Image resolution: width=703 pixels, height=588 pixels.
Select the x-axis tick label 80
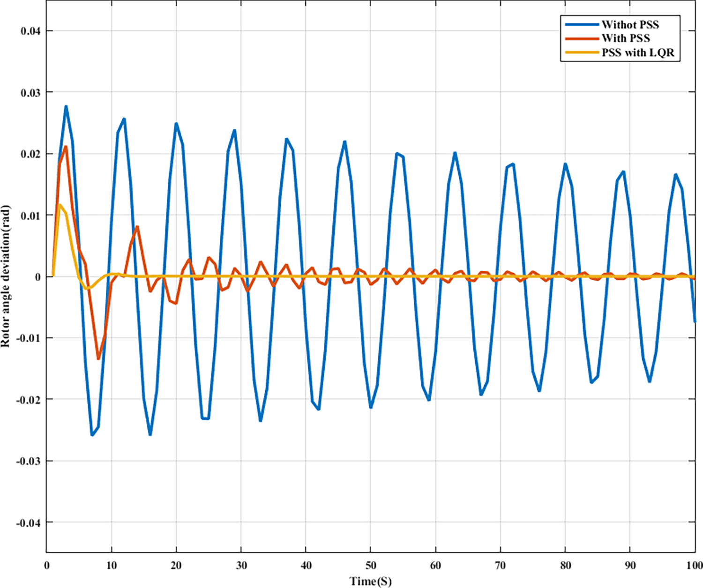(565, 566)
